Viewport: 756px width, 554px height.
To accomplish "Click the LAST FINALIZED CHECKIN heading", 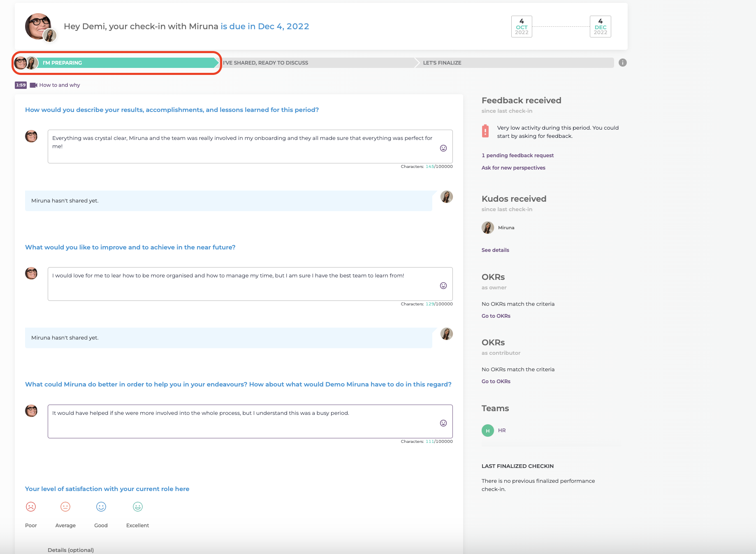I will 517,466.
